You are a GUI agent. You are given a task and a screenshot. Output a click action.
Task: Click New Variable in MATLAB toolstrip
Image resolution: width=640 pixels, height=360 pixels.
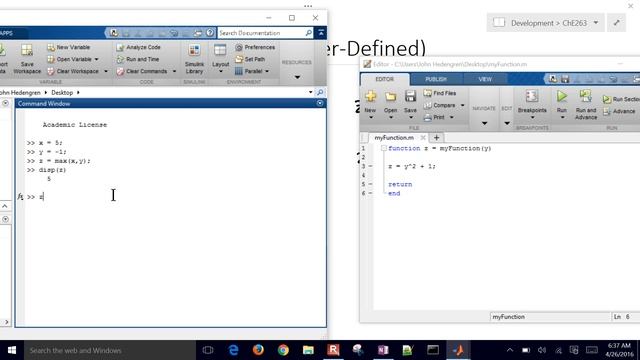tap(69, 47)
